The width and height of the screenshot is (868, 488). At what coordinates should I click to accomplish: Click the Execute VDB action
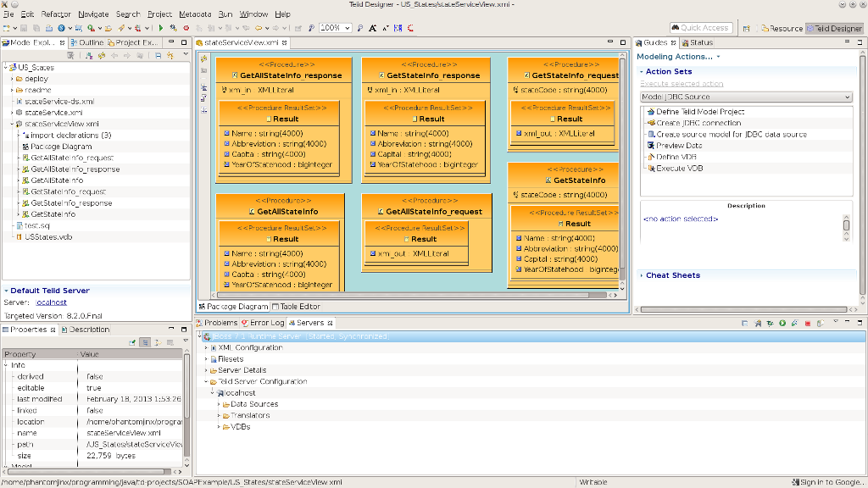[679, 169]
